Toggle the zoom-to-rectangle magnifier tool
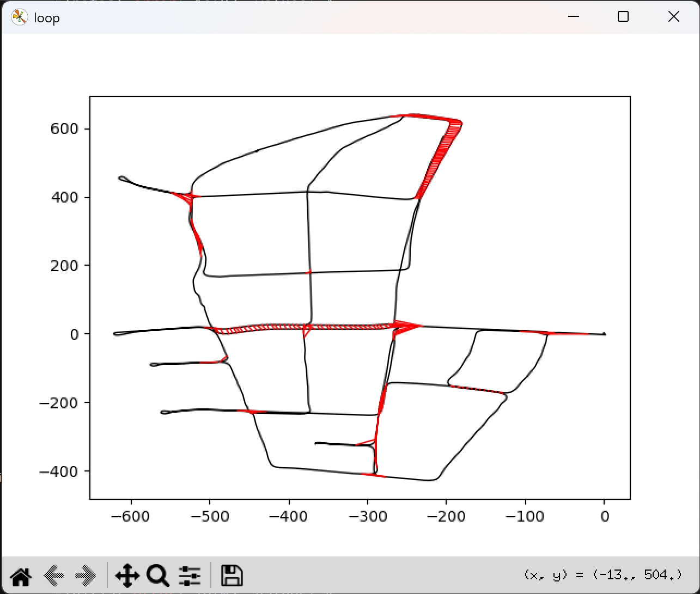Image resolution: width=700 pixels, height=594 pixels. coord(158,575)
